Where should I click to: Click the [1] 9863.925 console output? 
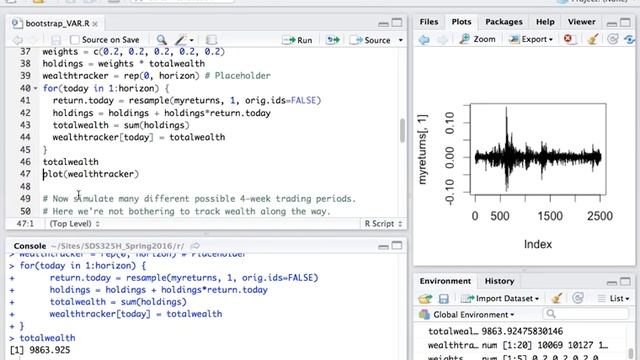click(40, 350)
